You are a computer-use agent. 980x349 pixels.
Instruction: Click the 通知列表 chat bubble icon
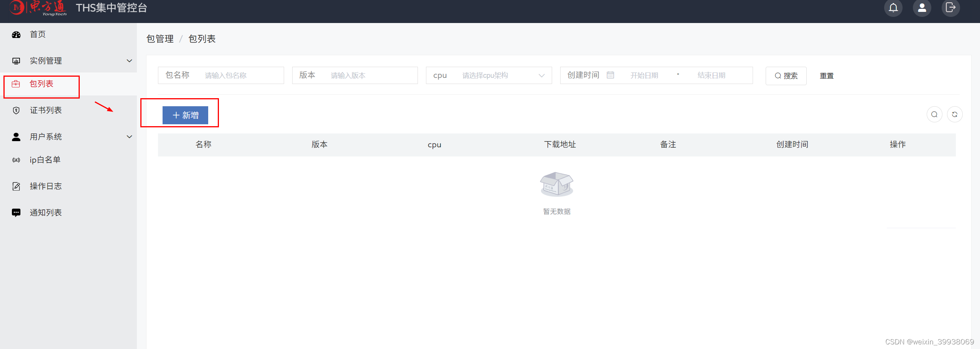click(x=16, y=212)
